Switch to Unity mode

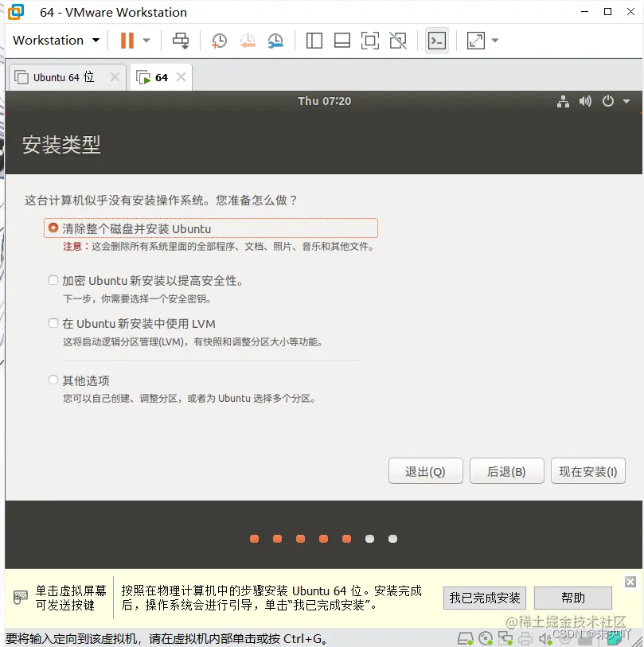pos(398,41)
